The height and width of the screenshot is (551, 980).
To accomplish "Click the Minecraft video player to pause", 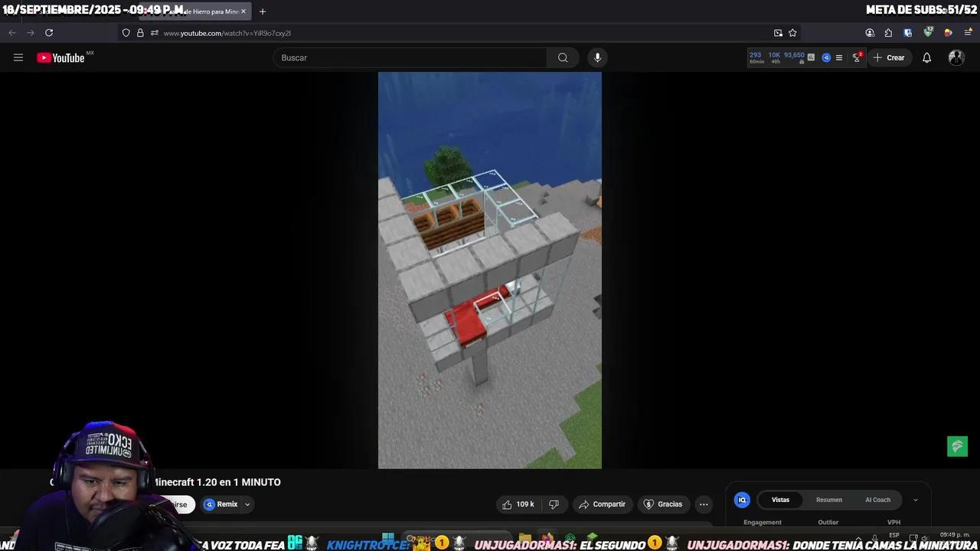I will pyautogui.click(x=490, y=270).
